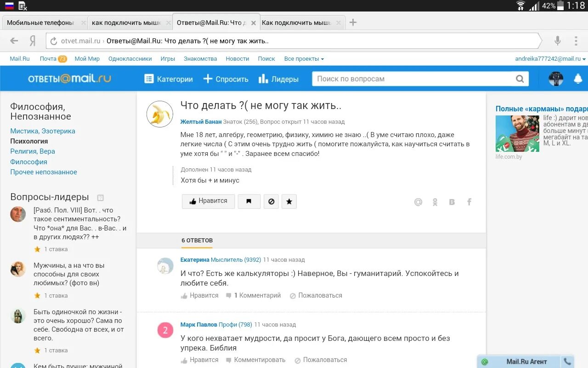
Task: Open Одноклассники link
Action: click(130, 59)
